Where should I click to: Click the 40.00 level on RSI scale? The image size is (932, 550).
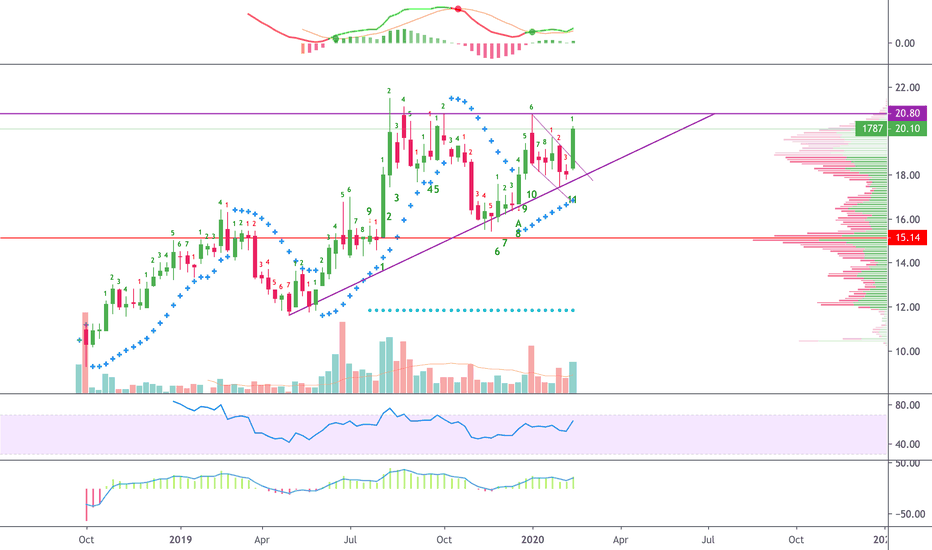907,444
